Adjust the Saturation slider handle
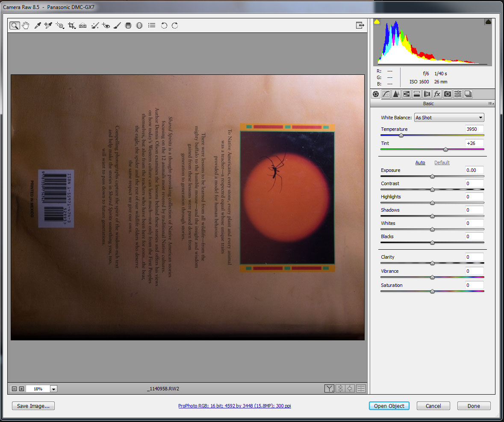The width and height of the screenshot is (504, 422). 432,291
